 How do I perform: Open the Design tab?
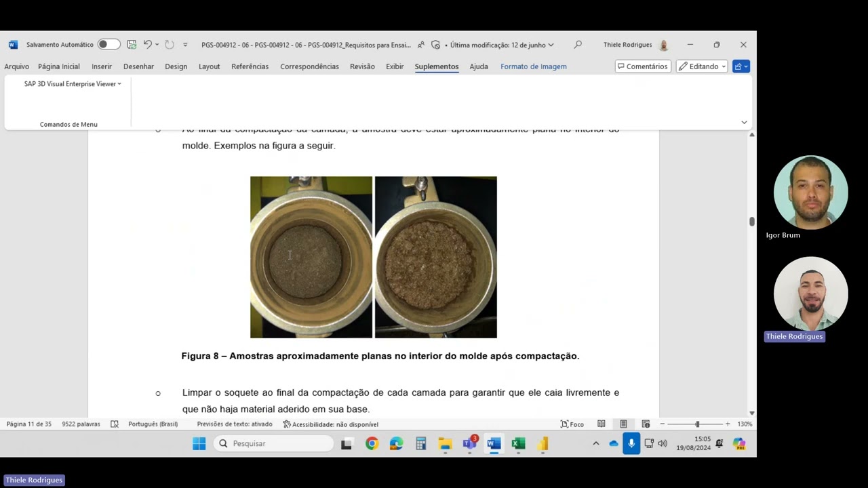[176, 66]
